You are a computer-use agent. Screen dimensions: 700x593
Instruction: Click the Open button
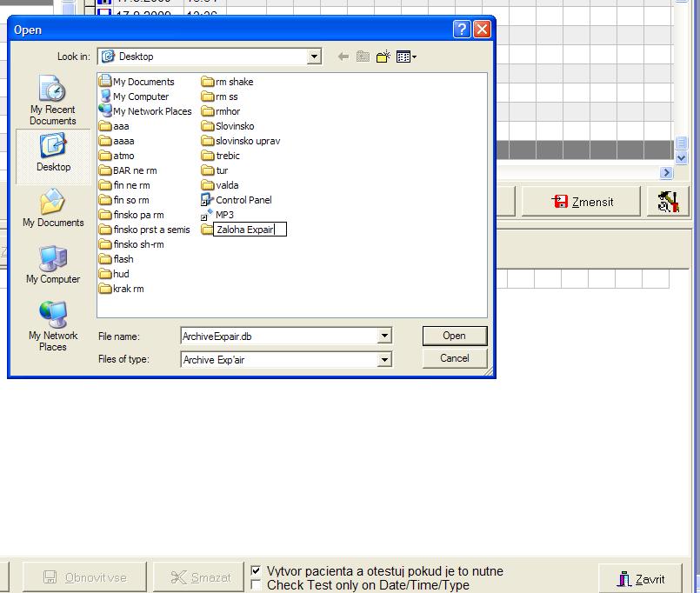pyautogui.click(x=455, y=336)
